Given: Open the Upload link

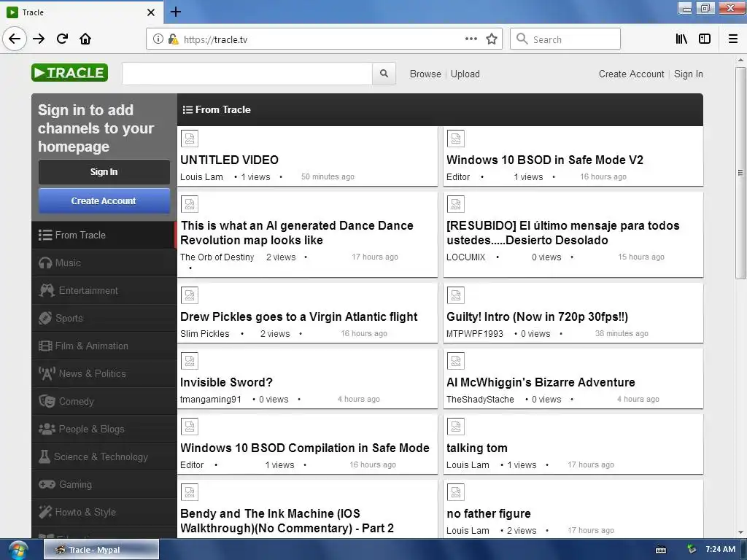Looking at the screenshot, I should (465, 74).
